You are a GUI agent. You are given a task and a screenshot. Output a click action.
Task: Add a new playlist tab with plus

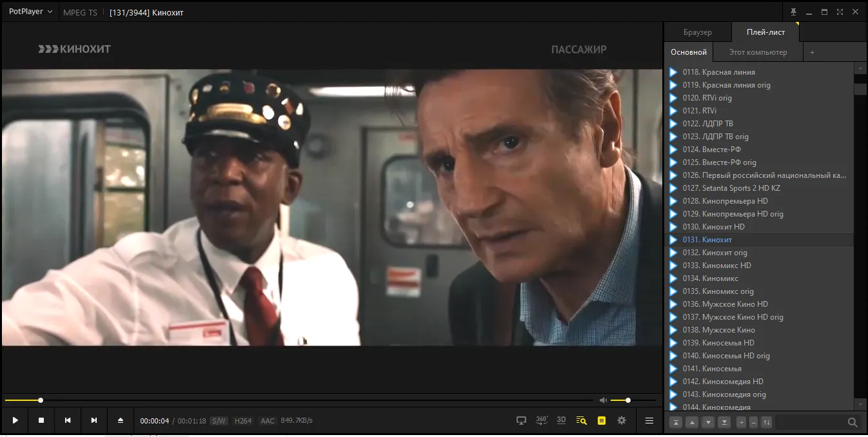pos(812,52)
